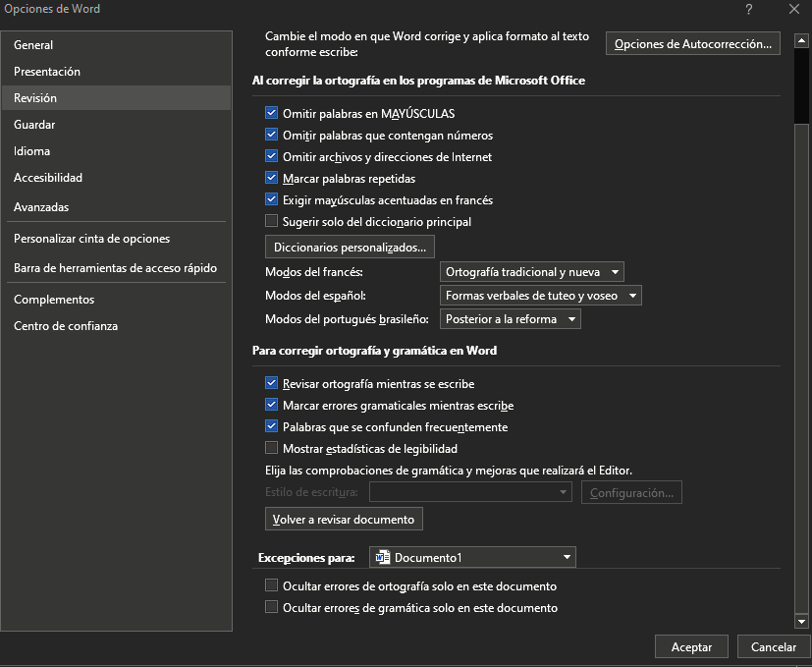Confirm with the Aceptar button
This screenshot has width=812, height=667.
pyautogui.click(x=692, y=646)
